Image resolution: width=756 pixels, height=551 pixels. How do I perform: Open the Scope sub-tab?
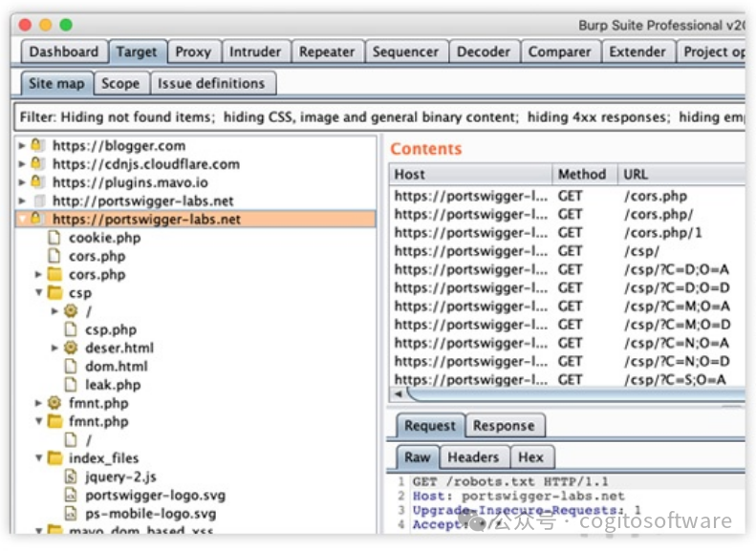pos(120,83)
